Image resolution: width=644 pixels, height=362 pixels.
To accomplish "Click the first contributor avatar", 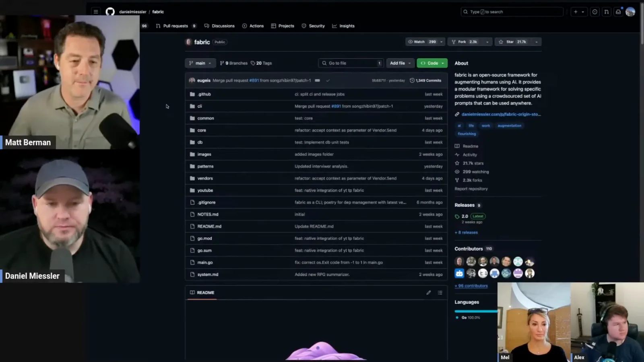I will pyautogui.click(x=459, y=261).
